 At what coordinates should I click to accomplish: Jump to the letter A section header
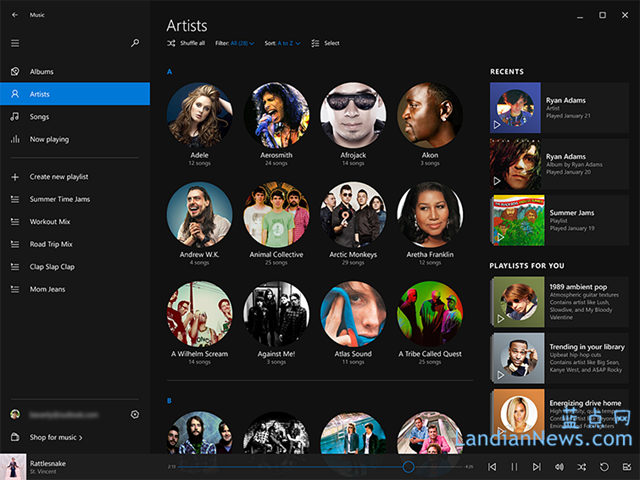coord(169,71)
